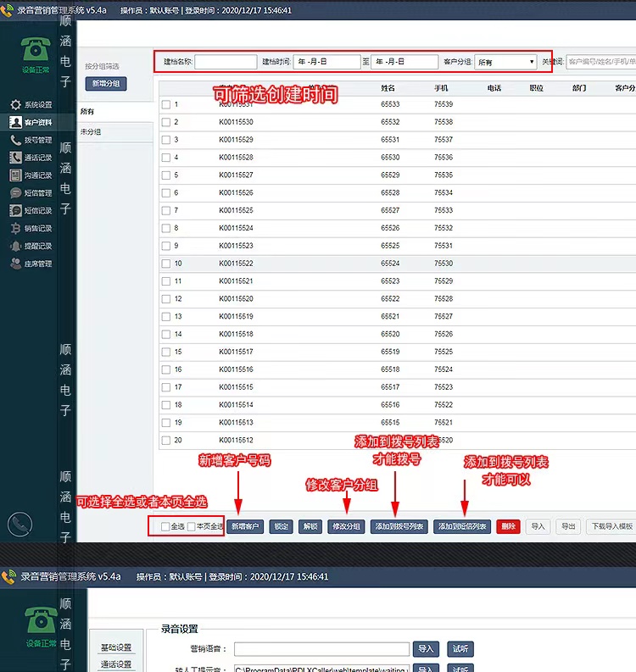
Task: Click the 新增客户 button
Action: tap(245, 526)
